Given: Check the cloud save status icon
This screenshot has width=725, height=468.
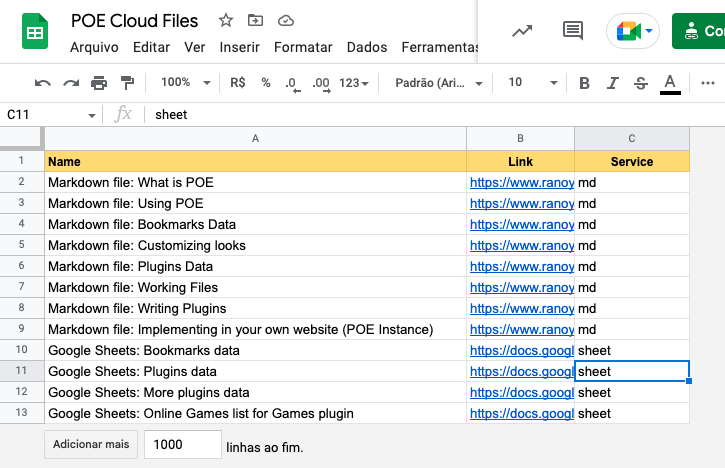Looking at the screenshot, I should (x=286, y=20).
